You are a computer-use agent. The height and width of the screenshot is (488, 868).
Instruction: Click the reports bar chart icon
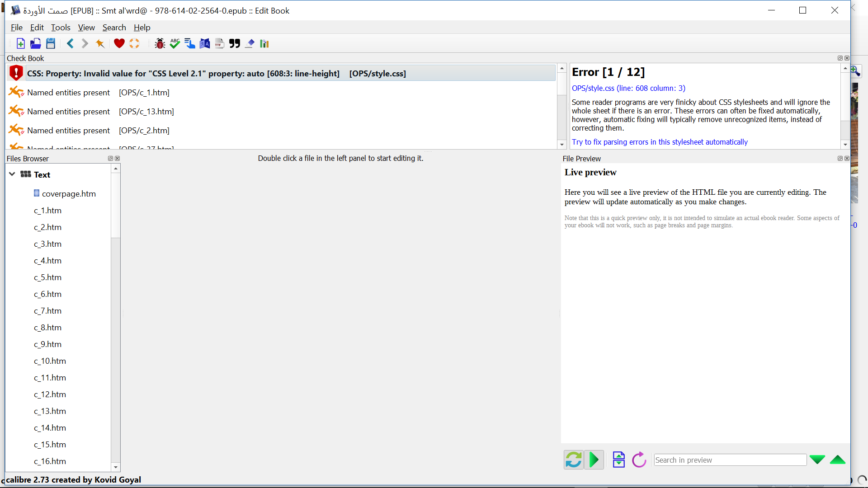coord(264,43)
